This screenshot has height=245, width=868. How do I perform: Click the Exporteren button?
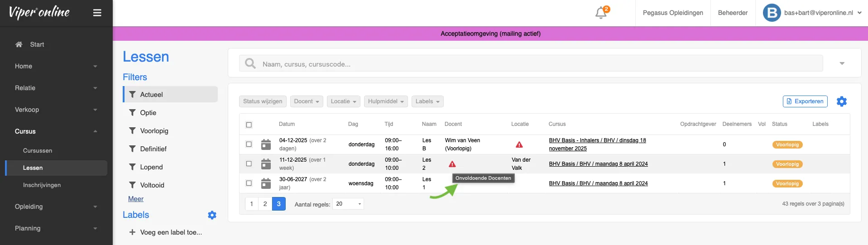[x=805, y=101]
